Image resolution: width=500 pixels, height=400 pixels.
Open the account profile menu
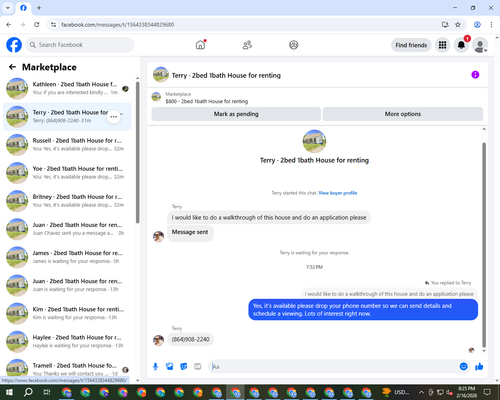pyautogui.click(x=480, y=45)
